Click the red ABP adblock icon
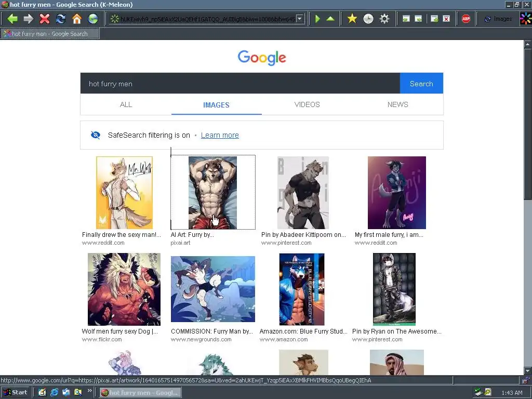This screenshot has width=532, height=399. 466,19
